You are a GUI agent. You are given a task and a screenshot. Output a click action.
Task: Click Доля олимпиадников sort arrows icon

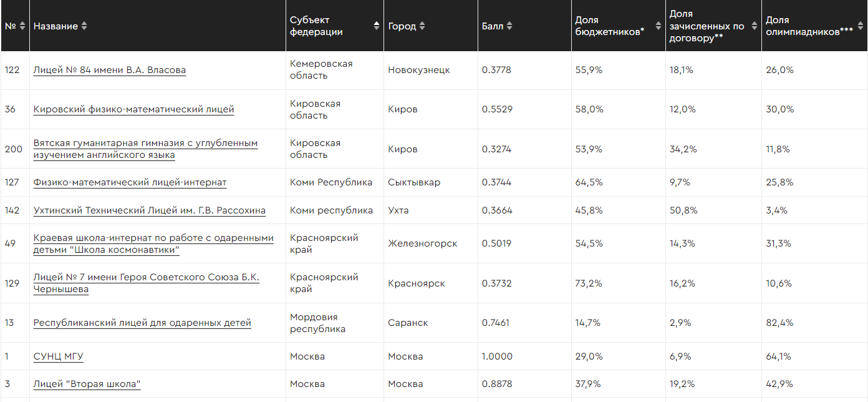point(860,26)
